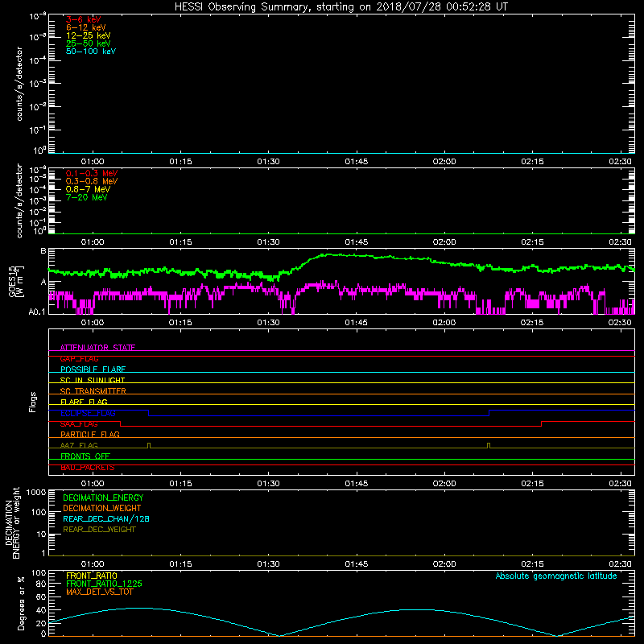Click 02:00 tick label under the Flags panel
This screenshot has height=644, width=644.
tap(444, 484)
